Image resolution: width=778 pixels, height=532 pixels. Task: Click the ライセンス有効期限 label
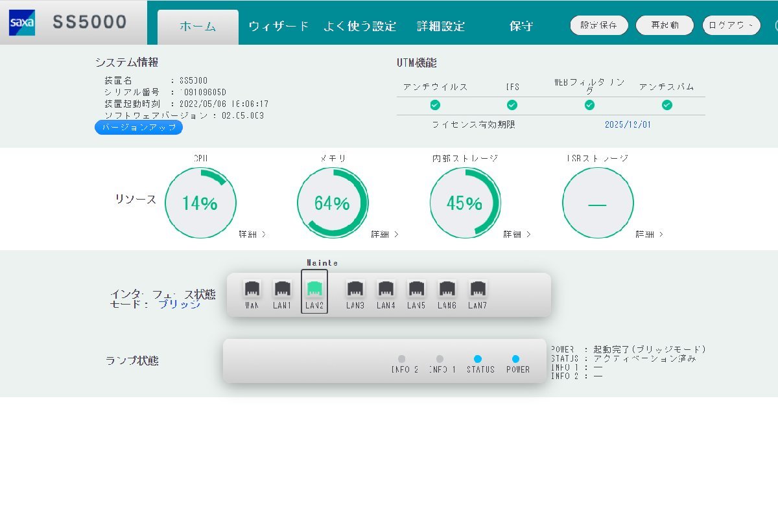(473, 124)
